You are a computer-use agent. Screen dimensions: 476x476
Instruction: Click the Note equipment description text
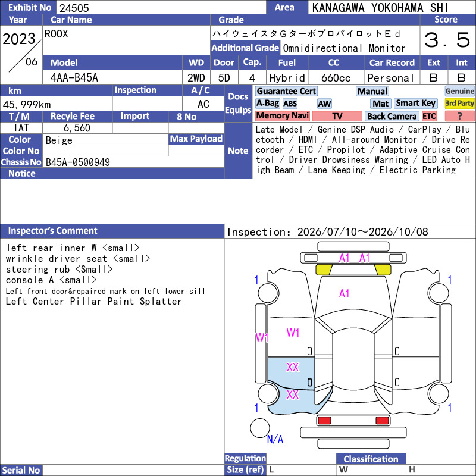click(362, 150)
